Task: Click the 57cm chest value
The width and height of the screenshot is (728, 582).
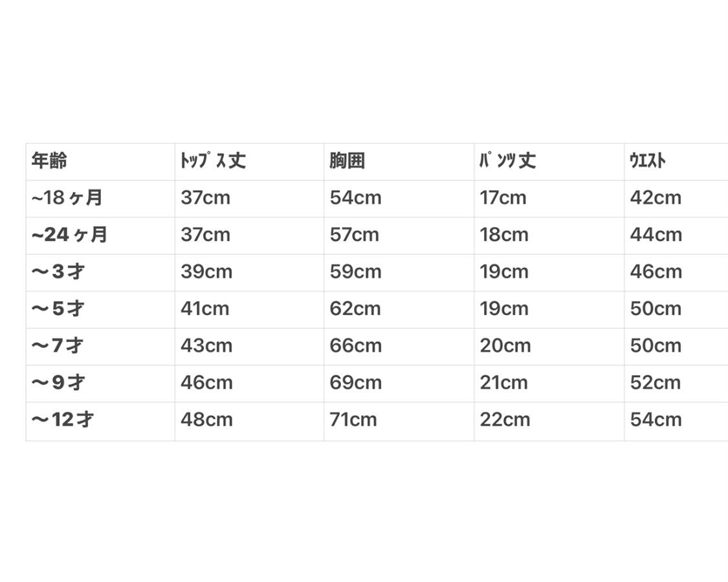Action: pyautogui.click(x=355, y=235)
